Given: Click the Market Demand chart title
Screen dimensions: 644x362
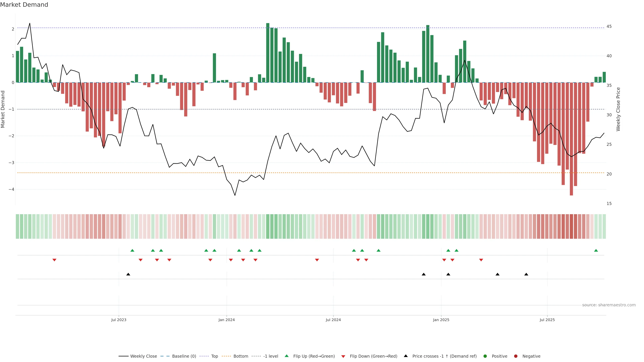Looking at the screenshot, I should click(24, 5).
